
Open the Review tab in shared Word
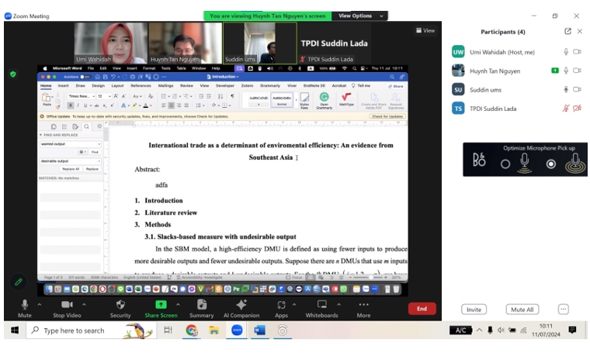click(186, 85)
